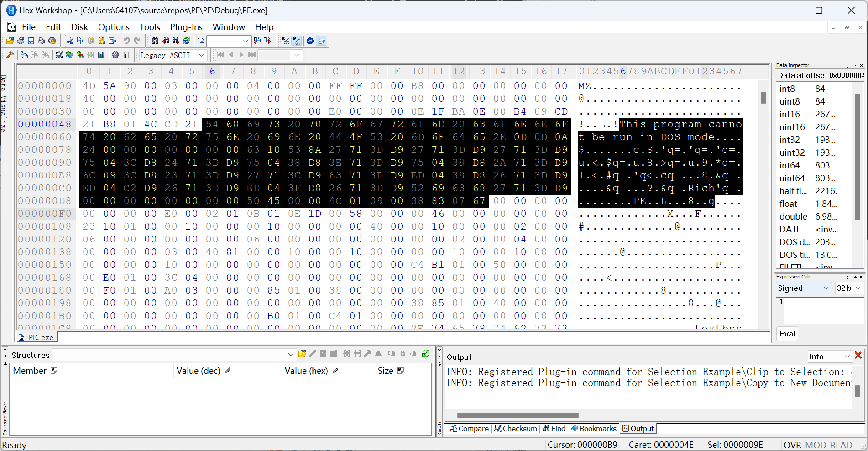Switch to the Compare results tab
The width and height of the screenshot is (868, 451).
pos(469,429)
